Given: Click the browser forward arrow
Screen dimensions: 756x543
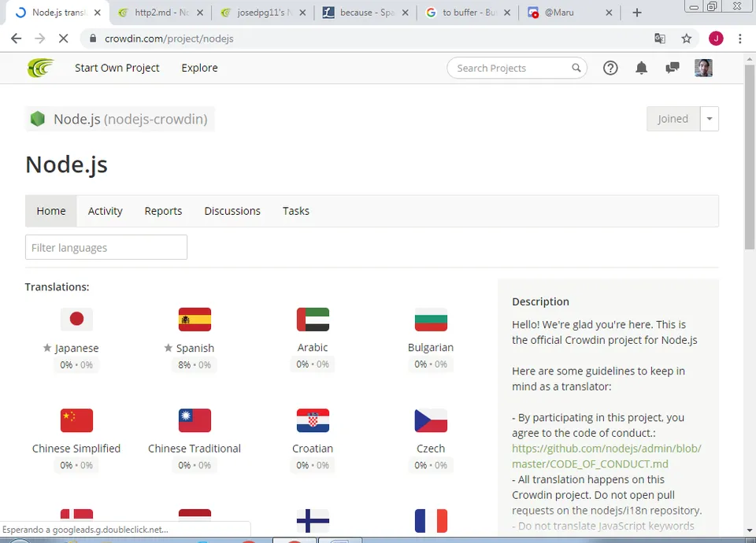Looking at the screenshot, I should pos(39,39).
